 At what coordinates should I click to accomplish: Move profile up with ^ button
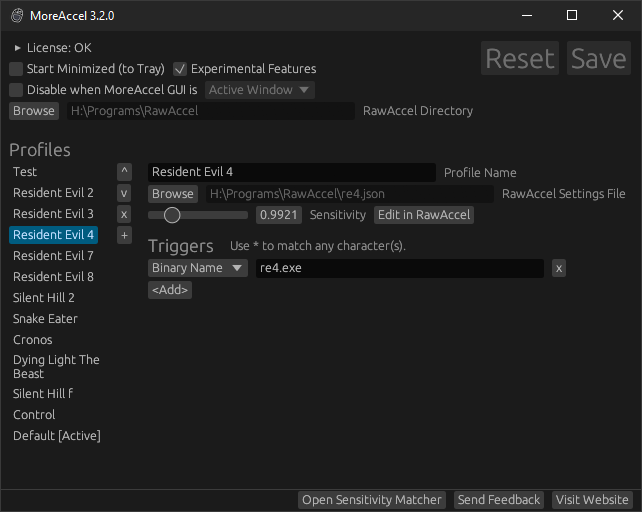(x=124, y=172)
